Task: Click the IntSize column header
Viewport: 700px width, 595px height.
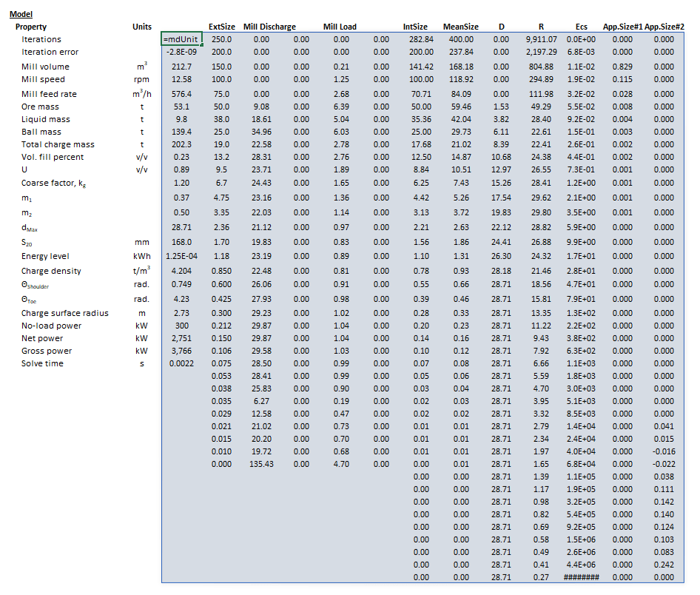Action: (x=417, y=27)
